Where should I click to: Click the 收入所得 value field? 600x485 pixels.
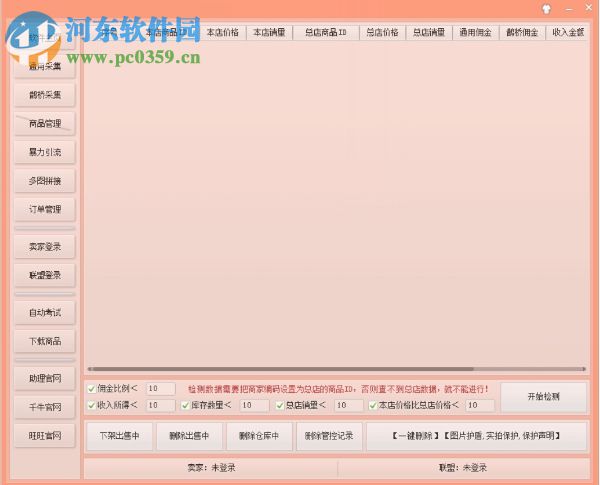(161, 405)
